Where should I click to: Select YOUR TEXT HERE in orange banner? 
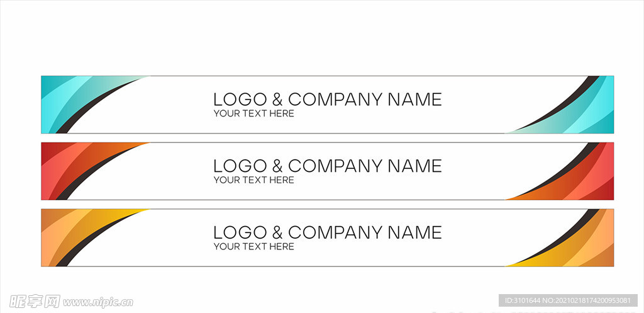254,247
